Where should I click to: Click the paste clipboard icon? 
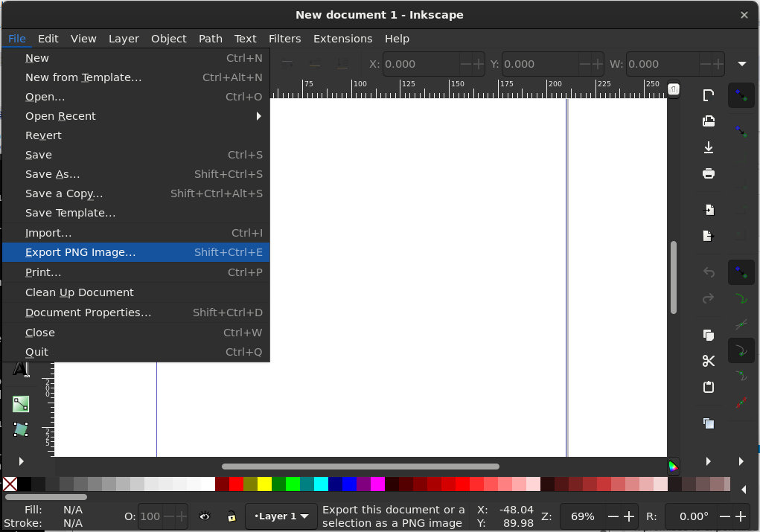708,387
